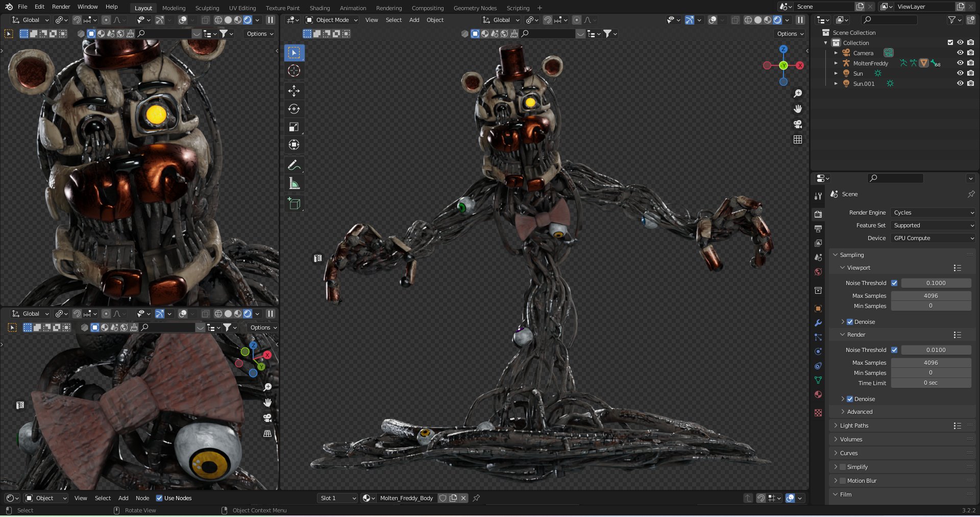Activate the Scale tool
This screenshot has height=517, width=980.
coord(294,127)
